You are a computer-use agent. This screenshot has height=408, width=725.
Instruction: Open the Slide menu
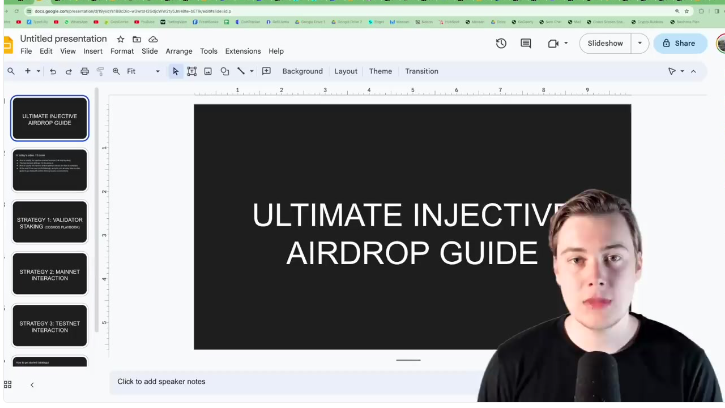click(149, 51)
